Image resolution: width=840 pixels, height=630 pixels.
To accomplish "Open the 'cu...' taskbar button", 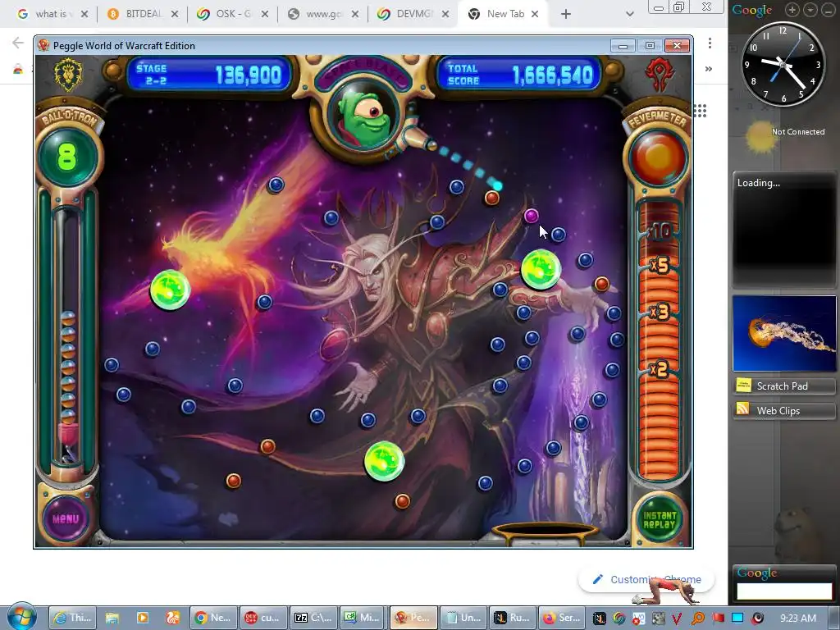I will (x=263, y=618).
